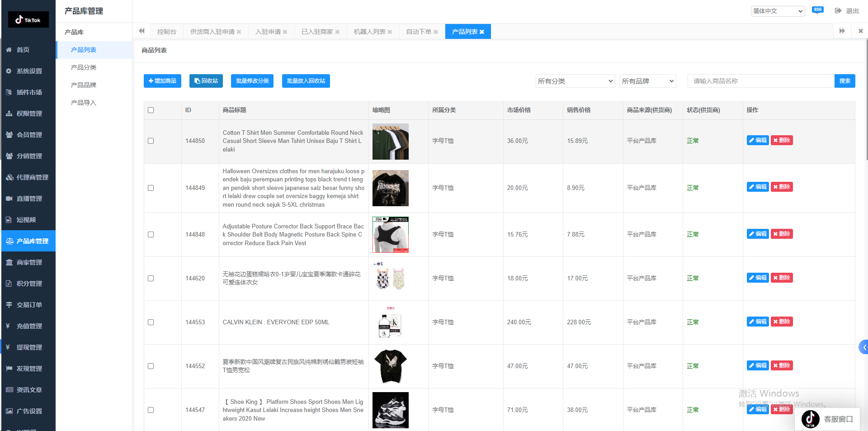Switch to the 自动下单 tab
This screenshot has height=431, width=868.
[418, 32]
